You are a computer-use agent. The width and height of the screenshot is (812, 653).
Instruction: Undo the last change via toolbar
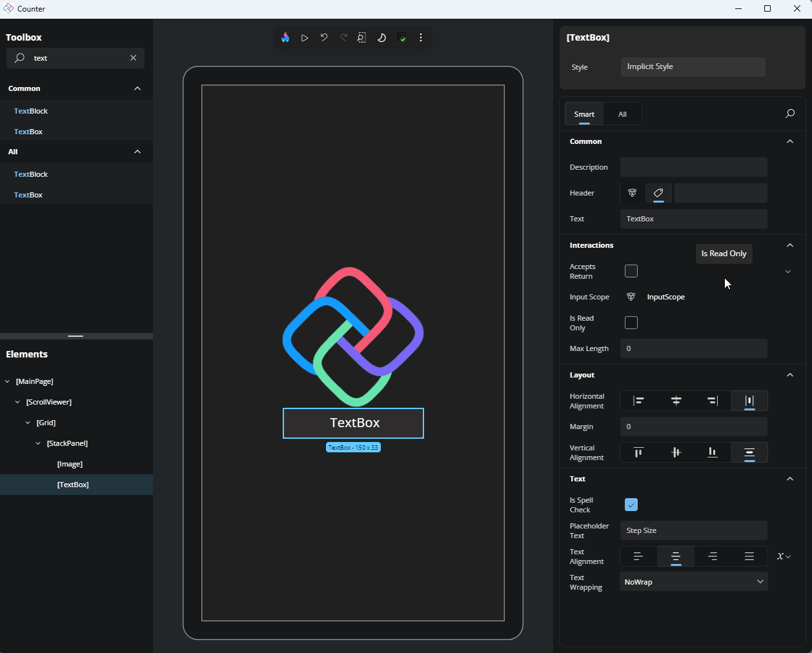324,37
